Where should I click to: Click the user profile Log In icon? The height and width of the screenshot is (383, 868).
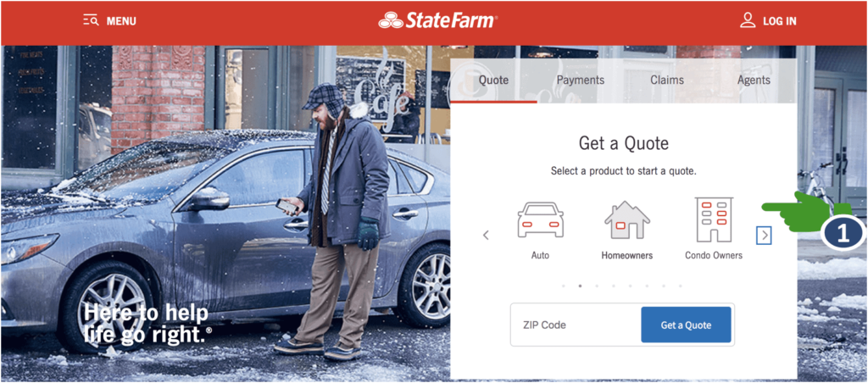(x=748, y=21)
